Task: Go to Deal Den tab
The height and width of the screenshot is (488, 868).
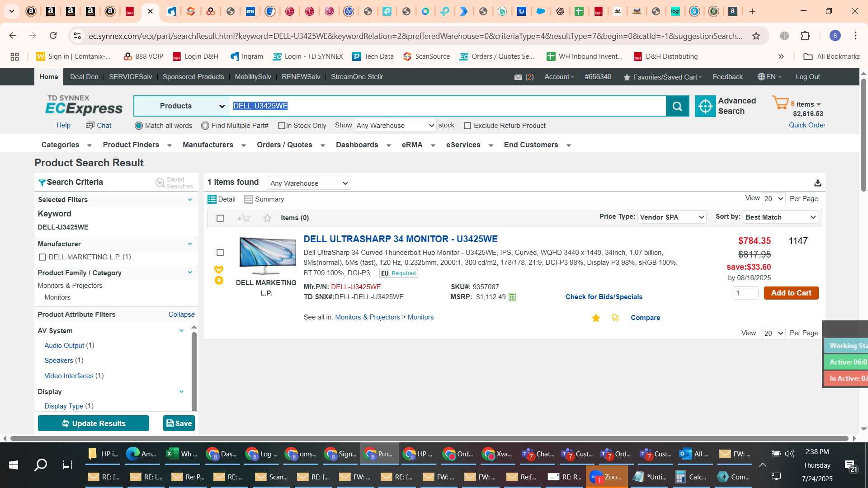Action: [x=84, y=77]
